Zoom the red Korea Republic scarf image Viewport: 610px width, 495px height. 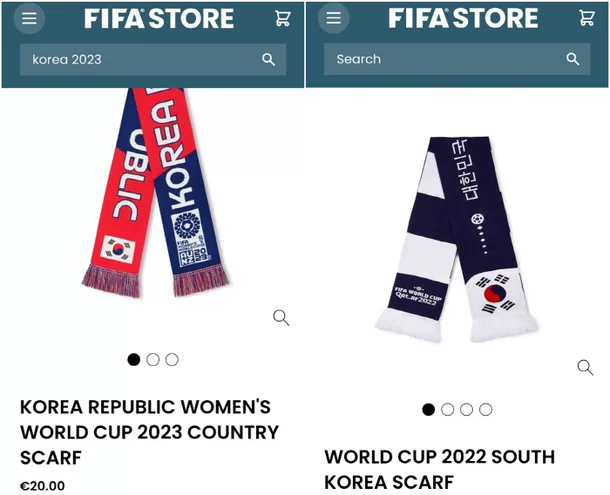[281, 318]
